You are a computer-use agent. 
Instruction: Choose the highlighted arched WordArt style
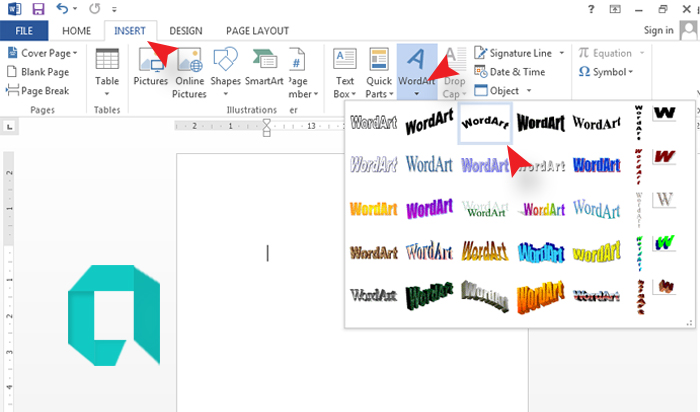[485, 122]
